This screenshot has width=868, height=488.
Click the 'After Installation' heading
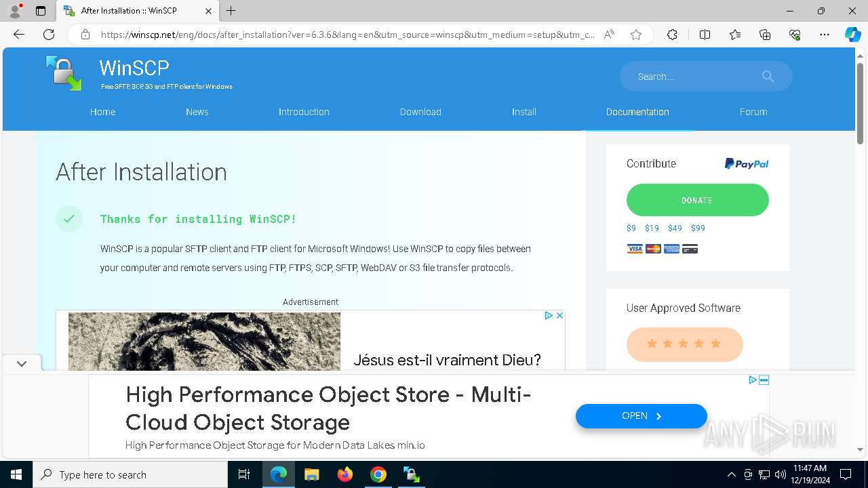coord(141,172)
